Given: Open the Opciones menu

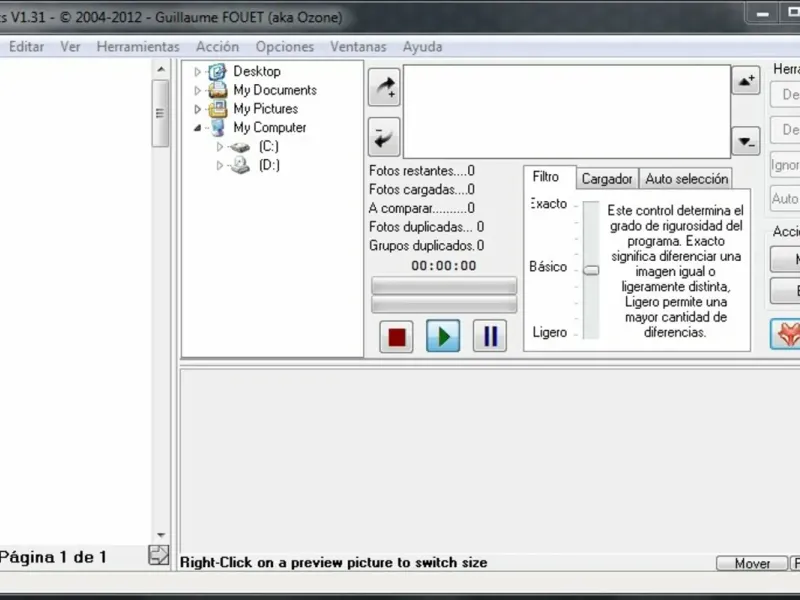Looking at the screenshot, I should [x=285, y=47].
